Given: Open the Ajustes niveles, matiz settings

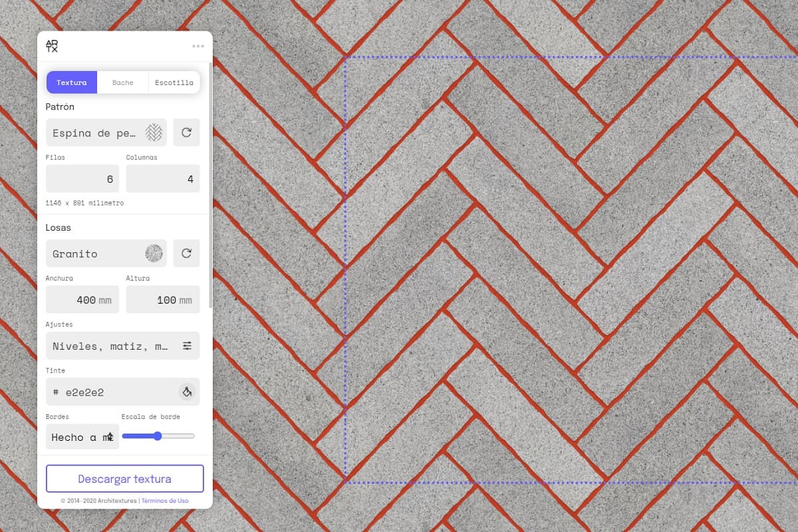Looking at the screenshot, I should 122,346.
